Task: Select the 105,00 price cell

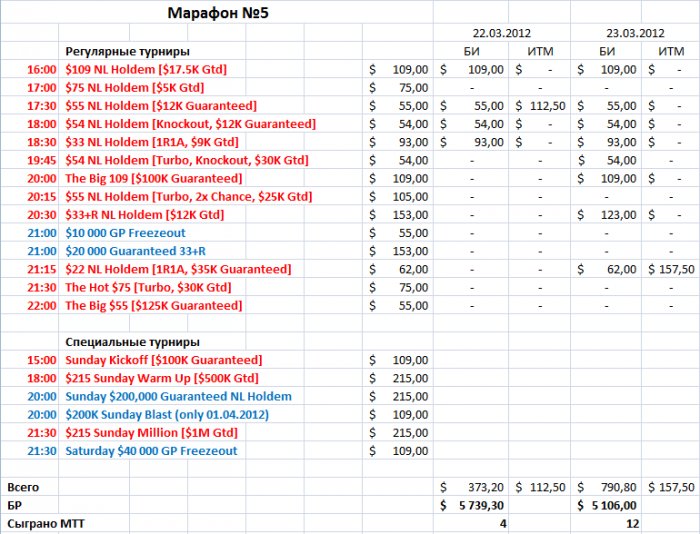Action: 398,196
